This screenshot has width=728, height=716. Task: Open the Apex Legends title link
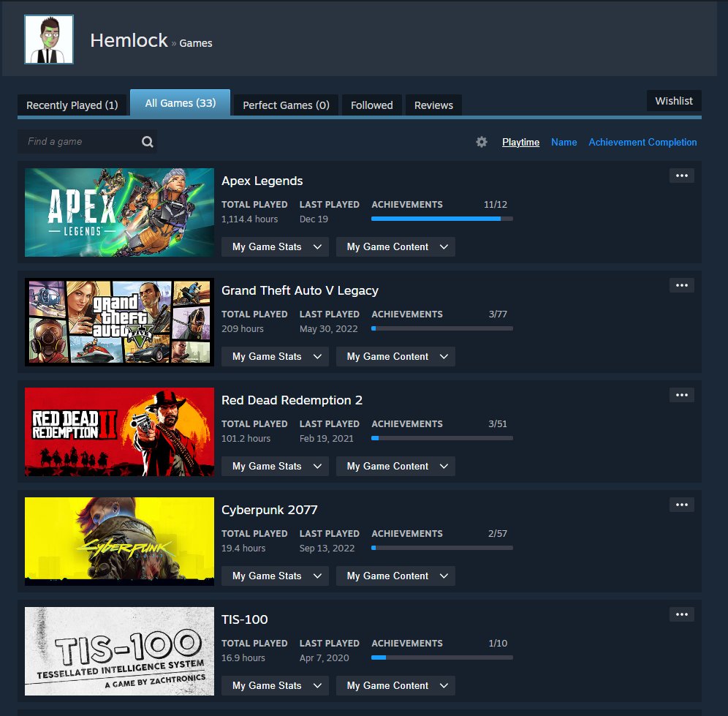click(x=262, y=181)
